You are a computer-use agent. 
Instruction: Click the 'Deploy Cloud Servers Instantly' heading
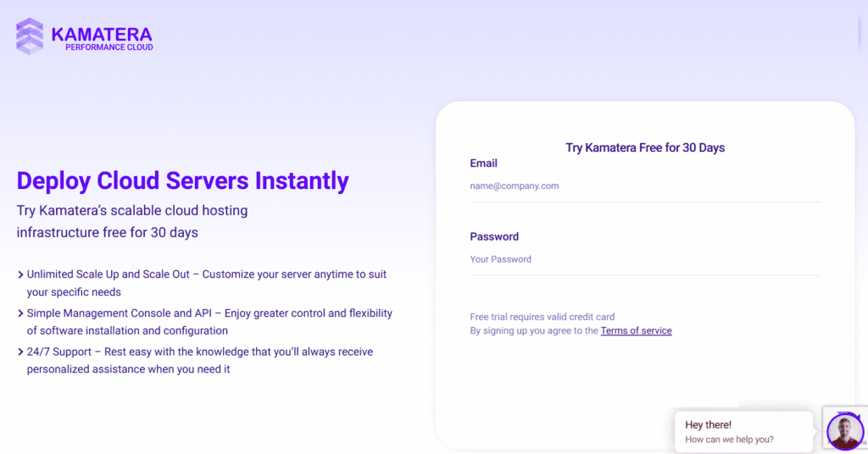[x=183, y=180]
